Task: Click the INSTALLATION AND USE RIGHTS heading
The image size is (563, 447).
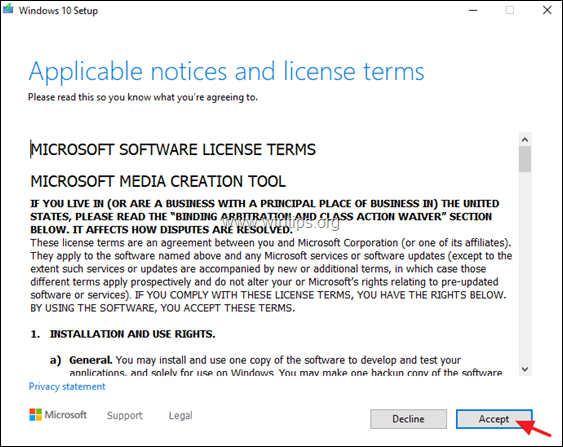Action: click(x=132, y=334)
